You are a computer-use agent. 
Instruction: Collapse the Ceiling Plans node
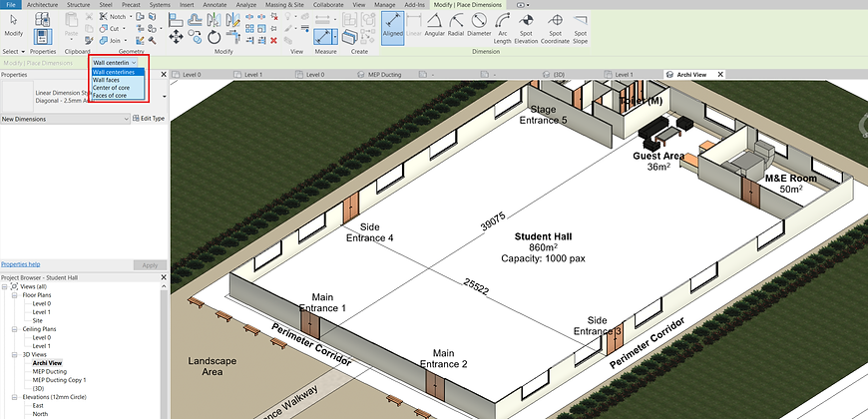coord(14,329)
